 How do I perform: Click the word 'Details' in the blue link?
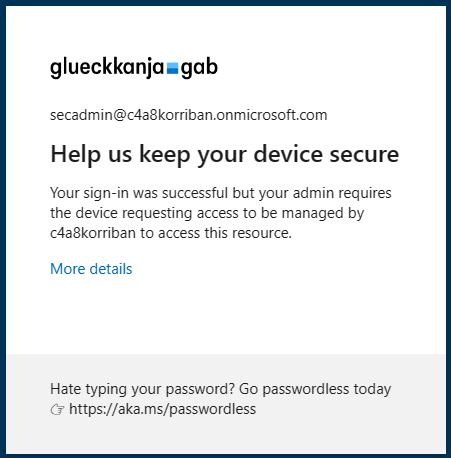(x=111, y=269)
